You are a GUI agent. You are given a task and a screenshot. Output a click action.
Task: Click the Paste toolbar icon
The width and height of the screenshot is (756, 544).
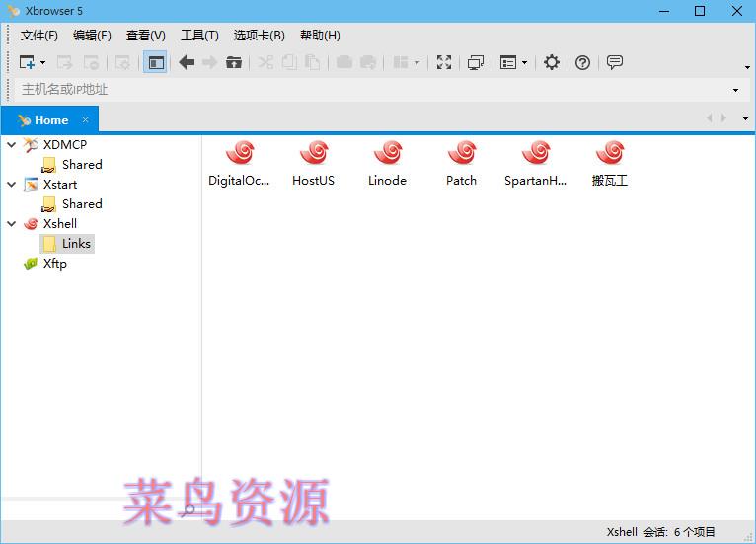pos(313,63)
